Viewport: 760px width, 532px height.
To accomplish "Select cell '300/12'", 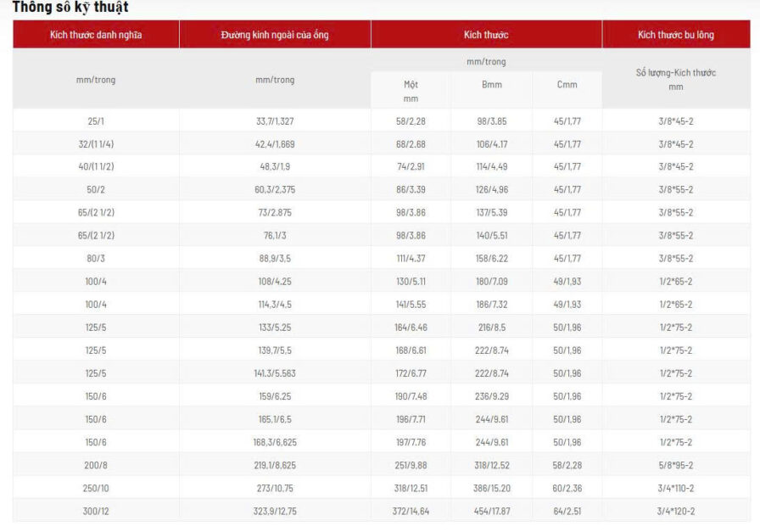I will pos(96,511).
